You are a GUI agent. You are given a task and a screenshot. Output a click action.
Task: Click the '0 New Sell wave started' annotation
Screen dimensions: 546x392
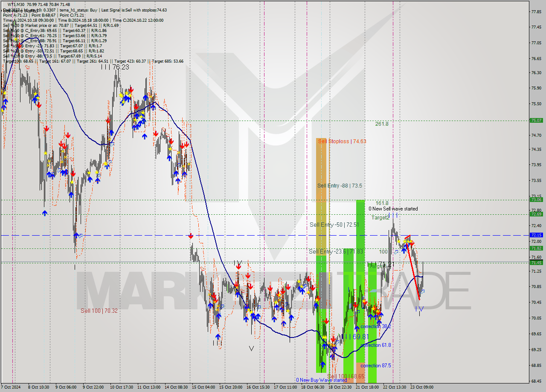click(x=393, y=209)
